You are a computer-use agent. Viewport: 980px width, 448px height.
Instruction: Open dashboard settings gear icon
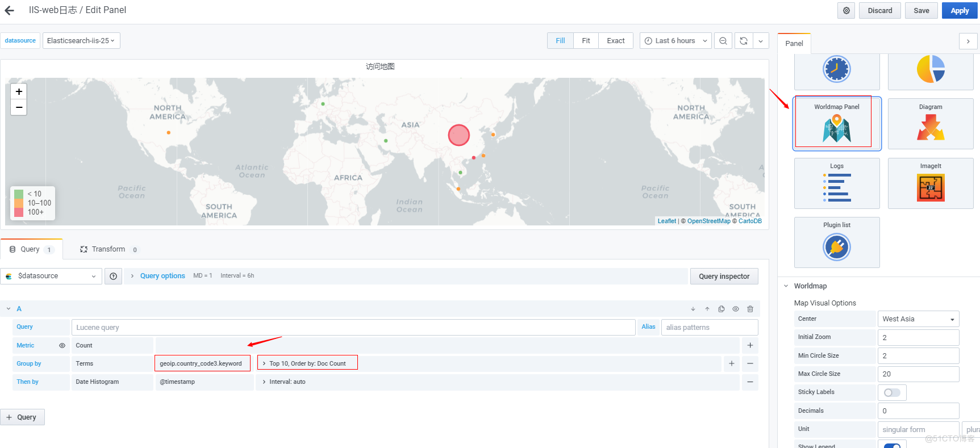[846, 11]
